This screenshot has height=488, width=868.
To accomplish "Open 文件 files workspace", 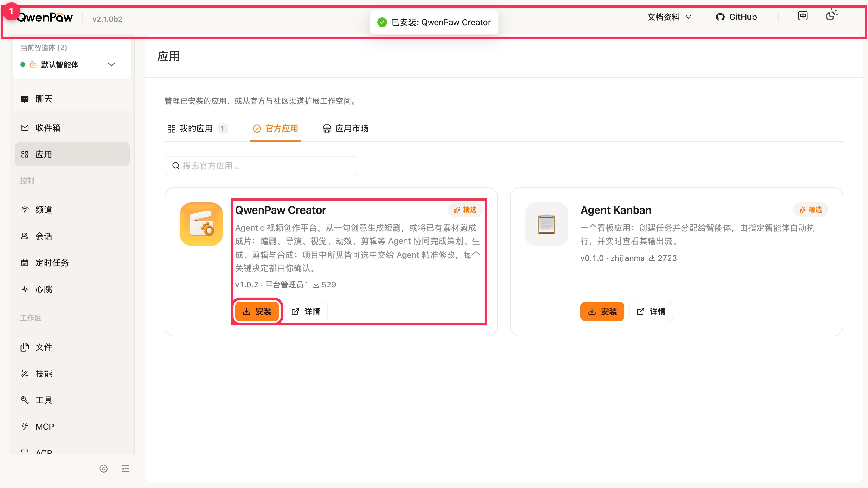I will pos(72,347).
